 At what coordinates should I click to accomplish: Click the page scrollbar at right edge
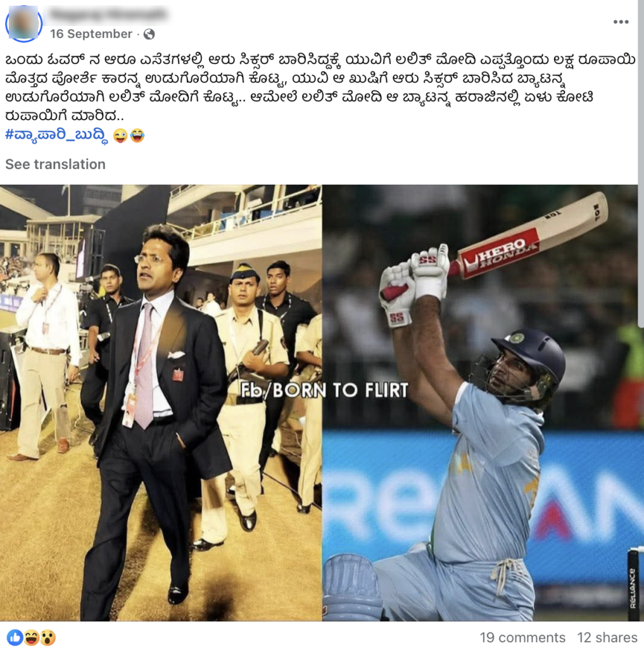click(x=641, y=165)
